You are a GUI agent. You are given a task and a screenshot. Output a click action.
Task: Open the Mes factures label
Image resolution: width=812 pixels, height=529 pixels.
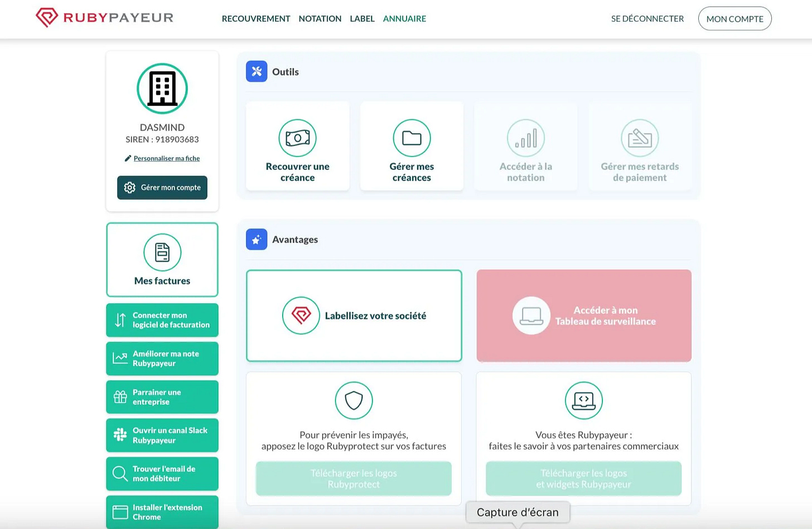click(162, 281)
